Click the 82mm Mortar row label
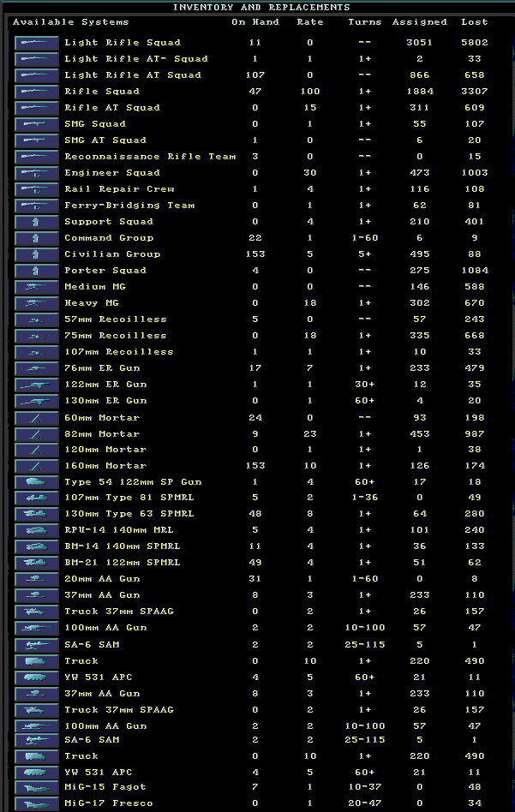Viewport: 515px width, 812px height. pyautogui.click(x=102, y=434)
